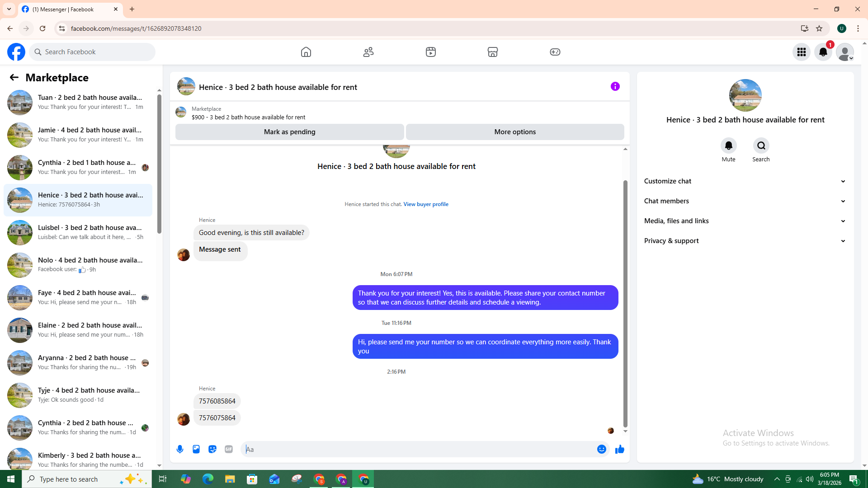Viewport: 868px width, 488px height.
Task: Open the emoji picker in message box
Action: point(601,449)
